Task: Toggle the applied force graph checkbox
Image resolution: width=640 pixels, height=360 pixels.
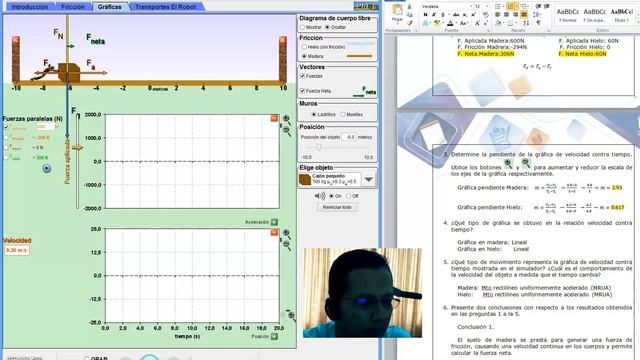Action: pyautogui.click(x=6, y=127)
